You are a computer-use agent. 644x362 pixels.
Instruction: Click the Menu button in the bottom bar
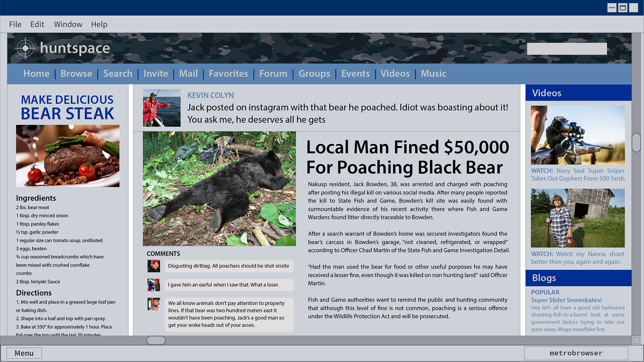coord(24,353)
